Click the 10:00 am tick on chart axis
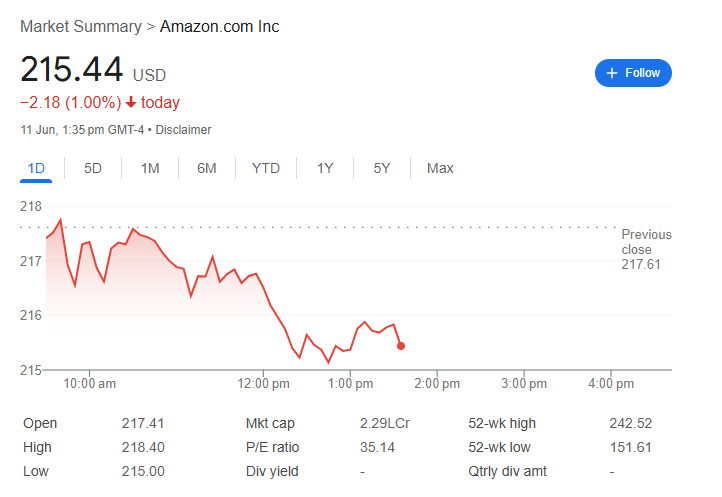722x497 pixels. 89,383
